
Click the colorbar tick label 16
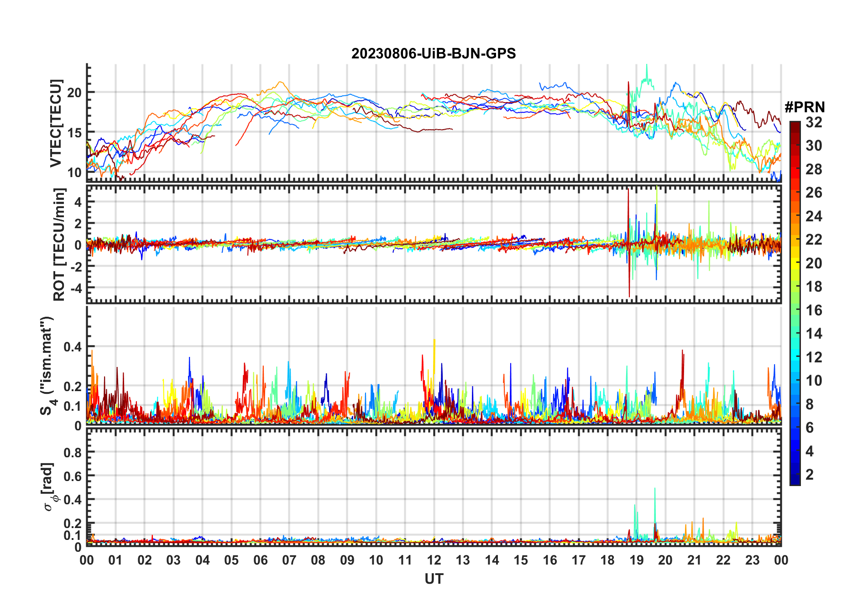coord(814,310)
